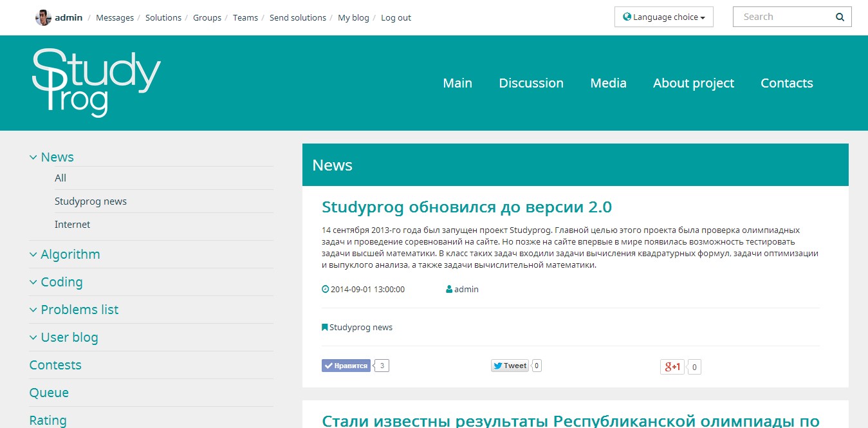
Task: Open the Discussion navigation item
Action: tap(531, 83)
